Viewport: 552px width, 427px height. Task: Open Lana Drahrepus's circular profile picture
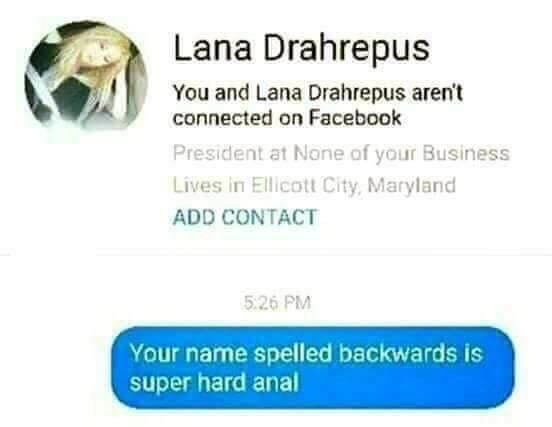coord(86,74)
